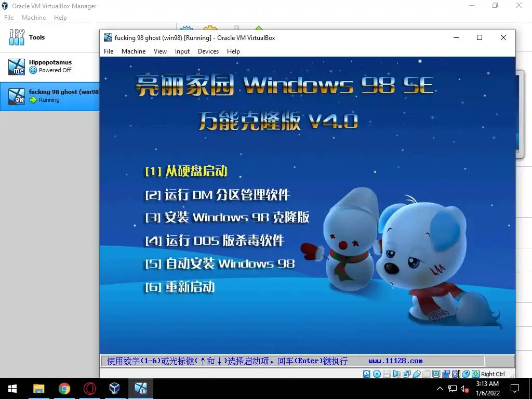Minimize the VM window
The width and height of the screenshot is (532, 399).
(456, 37)
